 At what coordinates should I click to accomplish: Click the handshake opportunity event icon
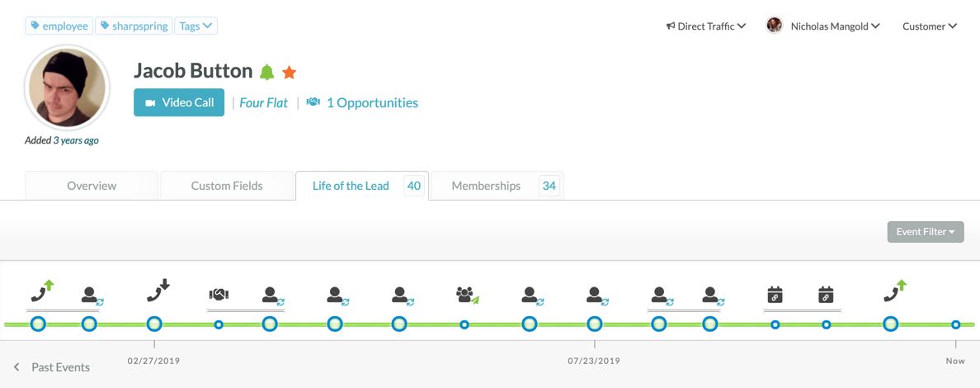219,294
